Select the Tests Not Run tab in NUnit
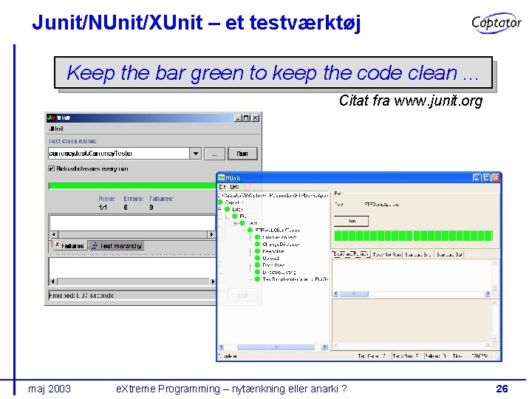This screenshot has height=399, width=532. pos(386,254)
